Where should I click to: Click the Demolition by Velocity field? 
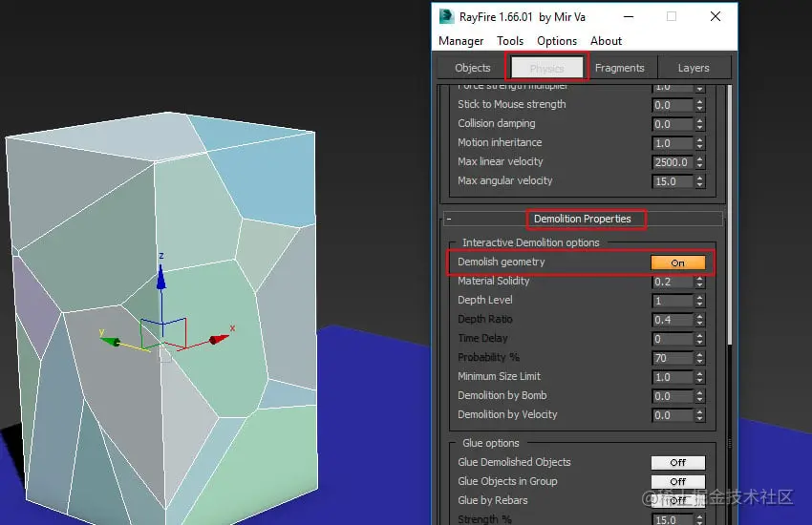673,415
